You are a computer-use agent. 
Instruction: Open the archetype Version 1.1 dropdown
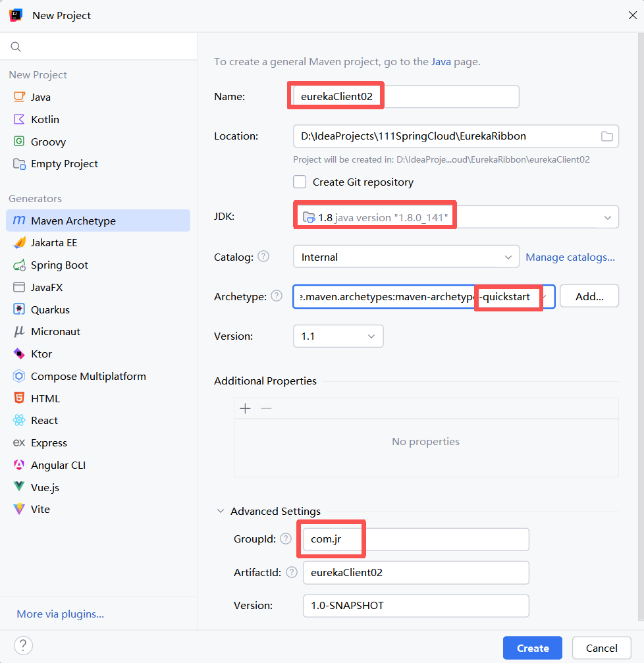click(x=338, y=336)
